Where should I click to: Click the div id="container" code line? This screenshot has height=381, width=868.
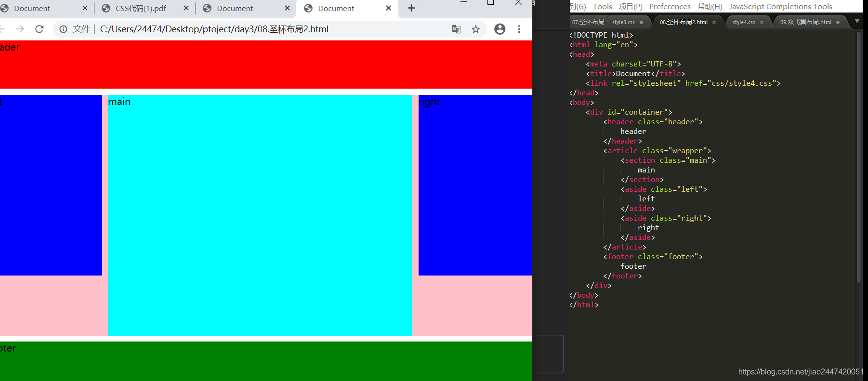[629, 112]
